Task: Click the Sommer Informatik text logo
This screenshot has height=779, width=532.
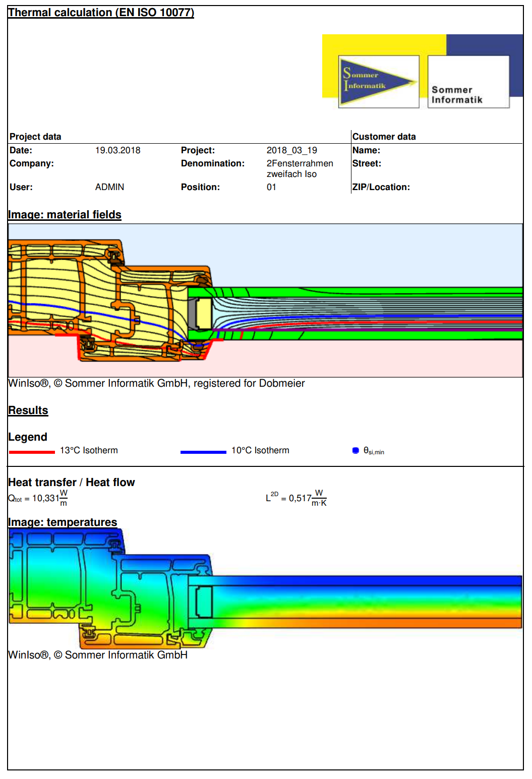Action: [468, 82]
